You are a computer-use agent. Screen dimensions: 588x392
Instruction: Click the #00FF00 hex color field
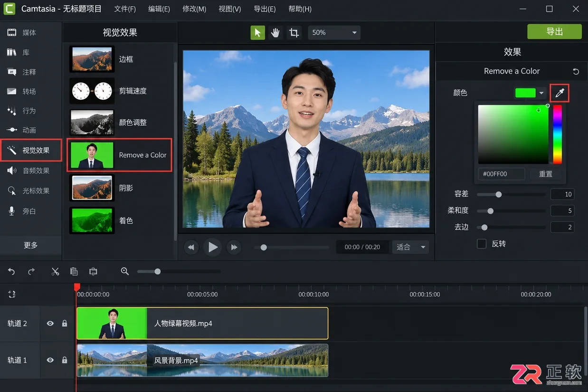point(501,174)
